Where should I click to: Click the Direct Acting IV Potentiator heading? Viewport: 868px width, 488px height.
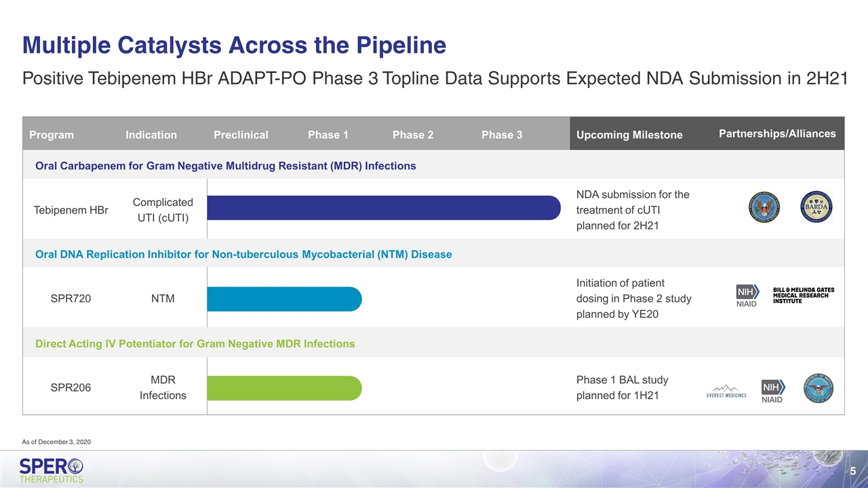[x=195, y=344]
